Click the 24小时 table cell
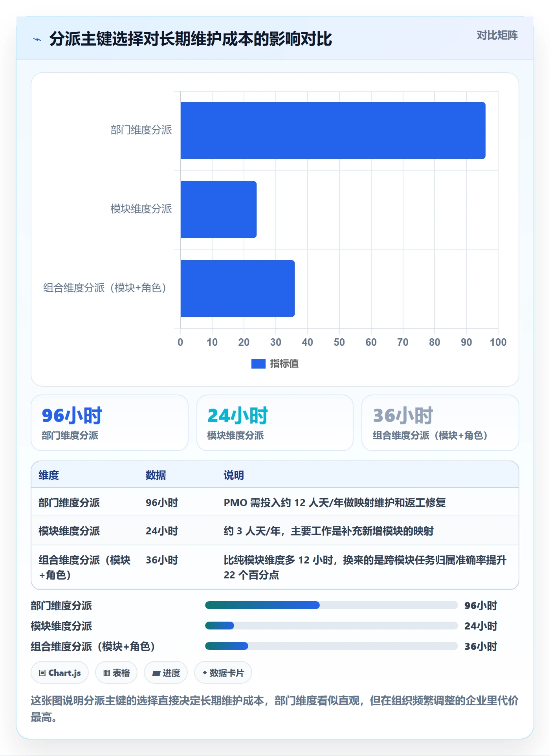Viewport: 550px width, 756px height. click(162, 531)
